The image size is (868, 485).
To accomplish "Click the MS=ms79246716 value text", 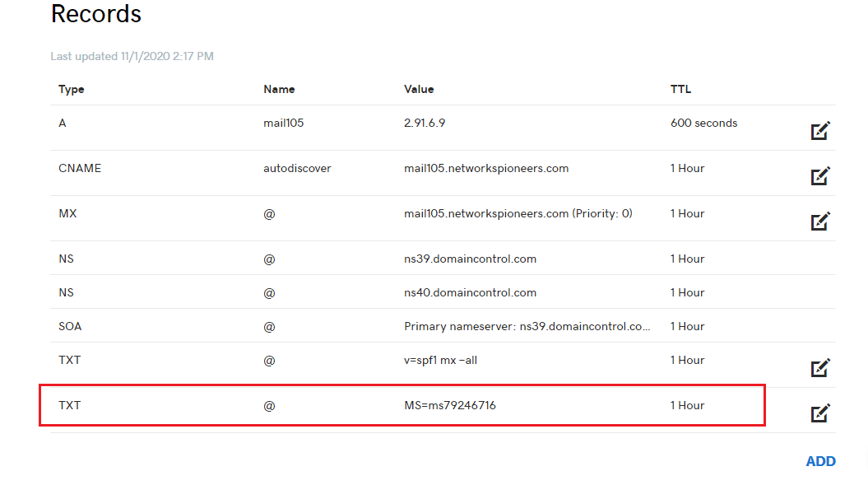I will click(450, 406).
